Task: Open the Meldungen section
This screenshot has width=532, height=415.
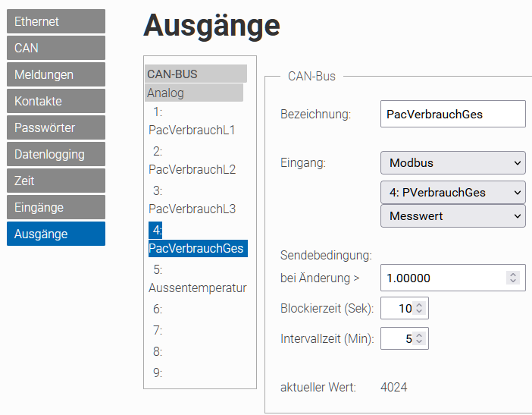Action: (56, 74)
